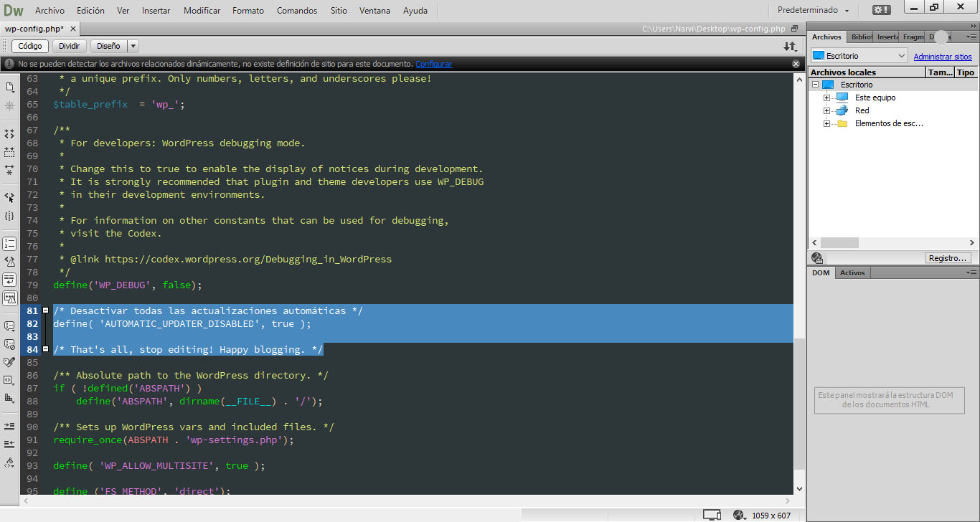The image size is (980, 522).
Task: Switch to Código view
Action: pyautogui.click(x=30, y=46)
